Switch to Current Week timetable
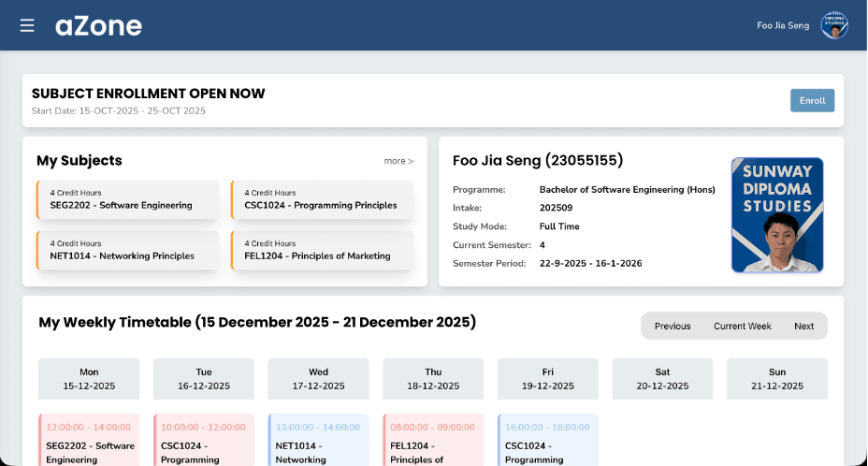Image resolution: width=868 pixels, height=466 pixels. click(x=742, y=326)
